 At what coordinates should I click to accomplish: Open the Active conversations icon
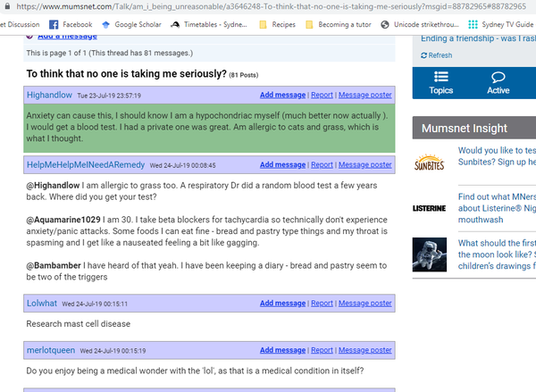pyautogui.click(x=498, y=79)
